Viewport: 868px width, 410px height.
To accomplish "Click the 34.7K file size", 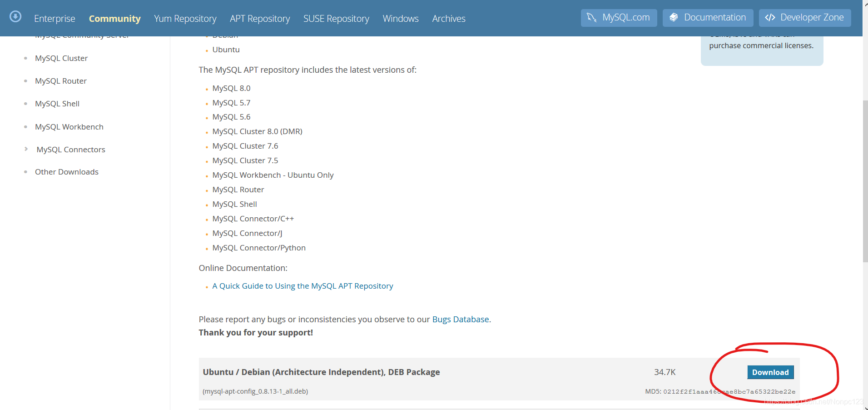I will click(x=665, y=372).
